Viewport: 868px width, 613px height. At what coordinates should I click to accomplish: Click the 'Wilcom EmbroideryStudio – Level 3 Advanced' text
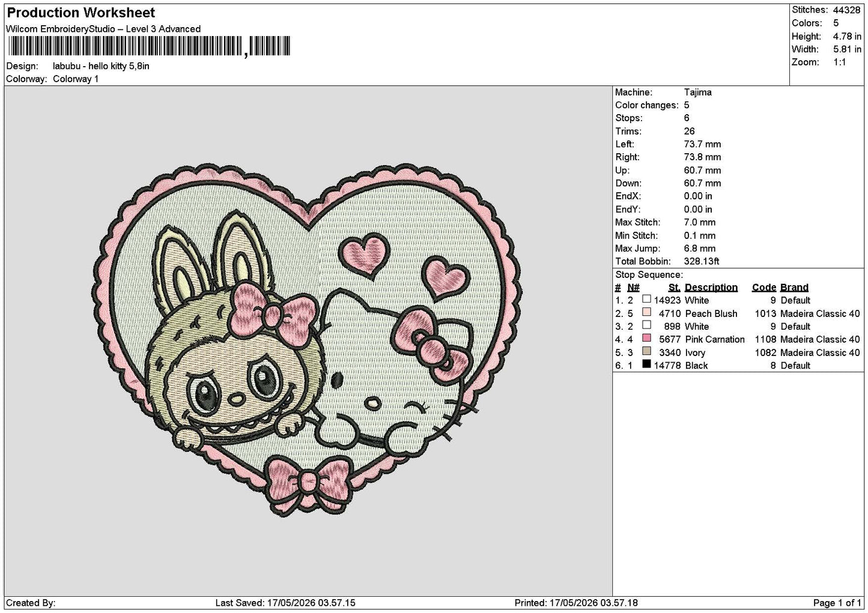(x=103, y=29)
